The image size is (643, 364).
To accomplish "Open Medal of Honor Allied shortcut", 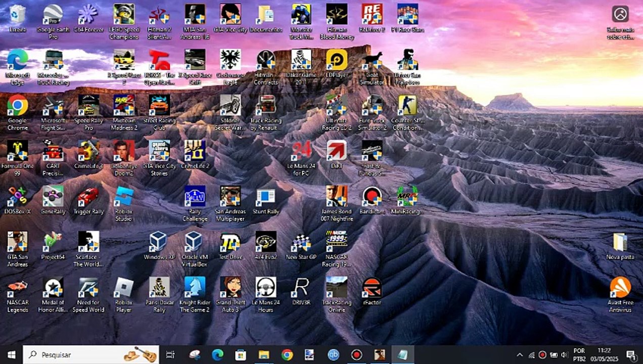I will pyautogui.click(x=53, y=295).
